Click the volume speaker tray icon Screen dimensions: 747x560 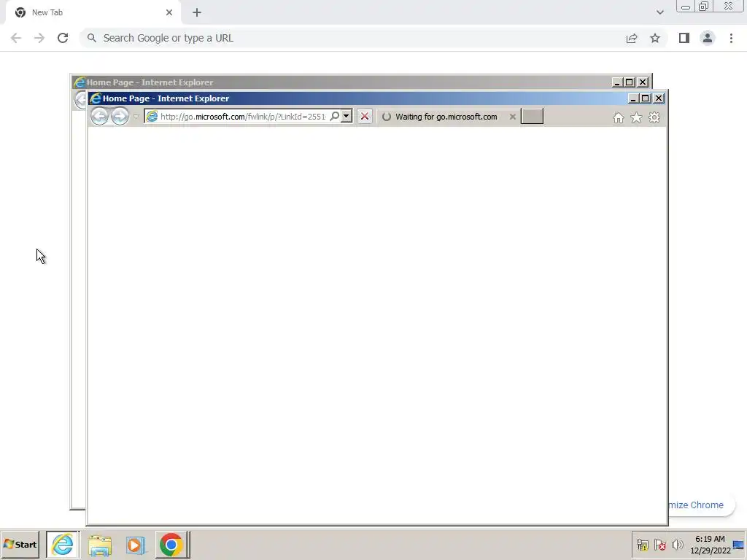coord(677,545)
